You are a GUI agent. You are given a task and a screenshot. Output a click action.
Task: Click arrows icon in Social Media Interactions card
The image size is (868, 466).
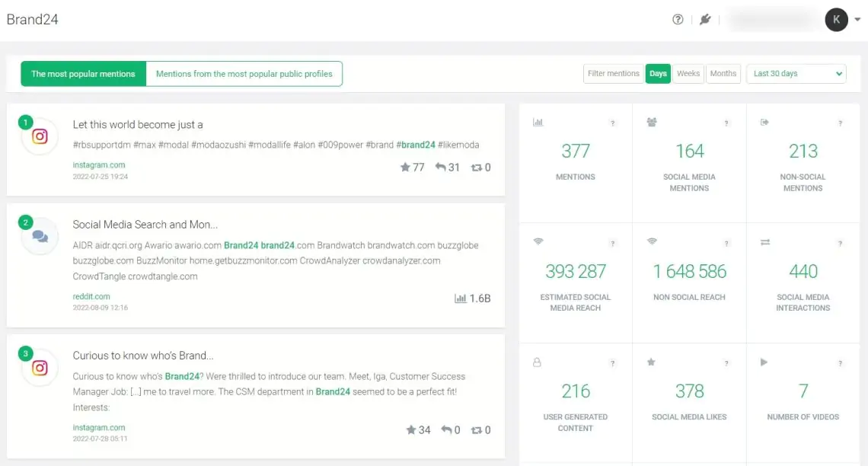[765, 242]
